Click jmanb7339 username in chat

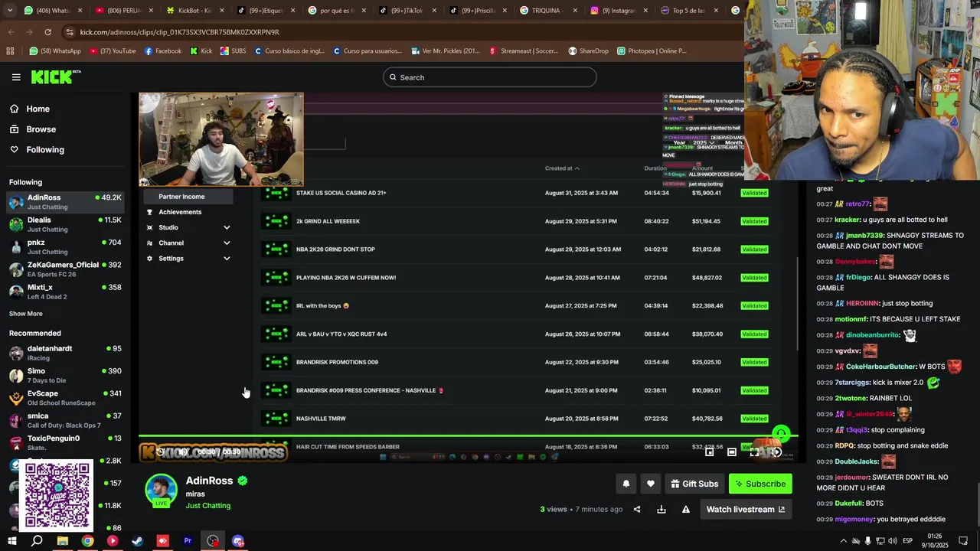coord(864,236)
